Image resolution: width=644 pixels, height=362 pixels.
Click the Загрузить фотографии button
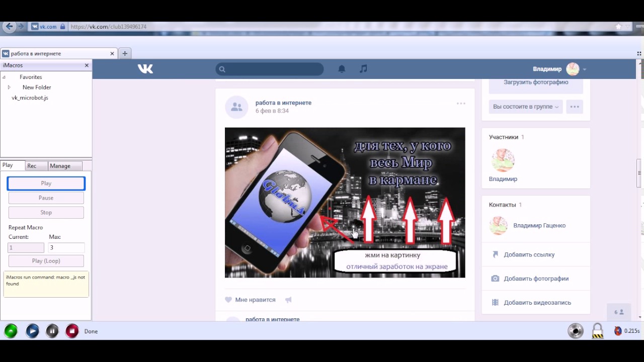pyautogui.click(x=536, y=83)
